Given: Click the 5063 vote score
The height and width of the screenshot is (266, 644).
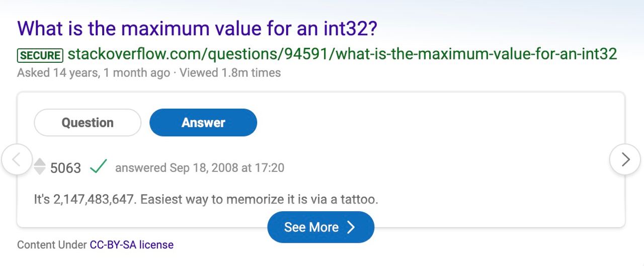Looking at the screenshot, I should pos(65,168).
